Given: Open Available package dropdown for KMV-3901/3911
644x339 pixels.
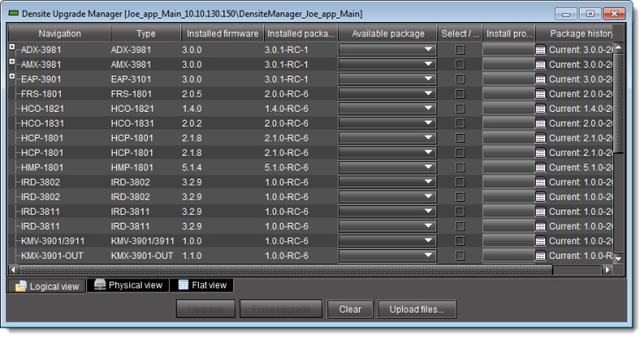Looking at the screenshot, I should 387,241.
